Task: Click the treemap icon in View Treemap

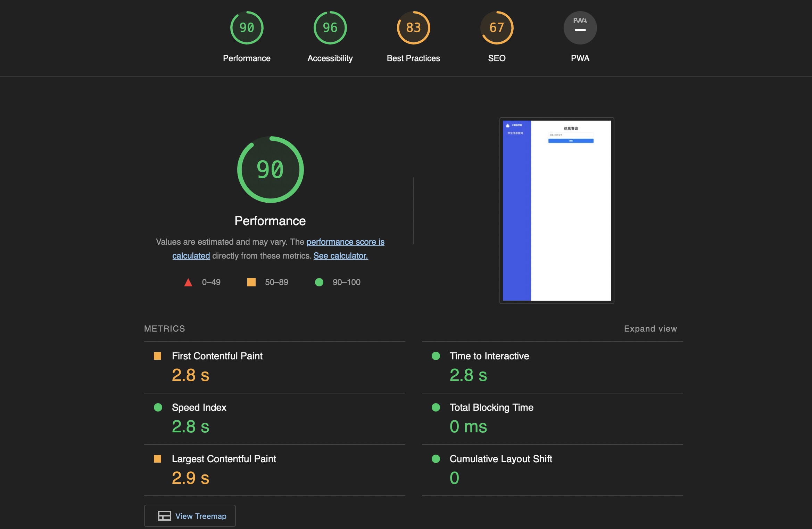Action: click(164, 516)
